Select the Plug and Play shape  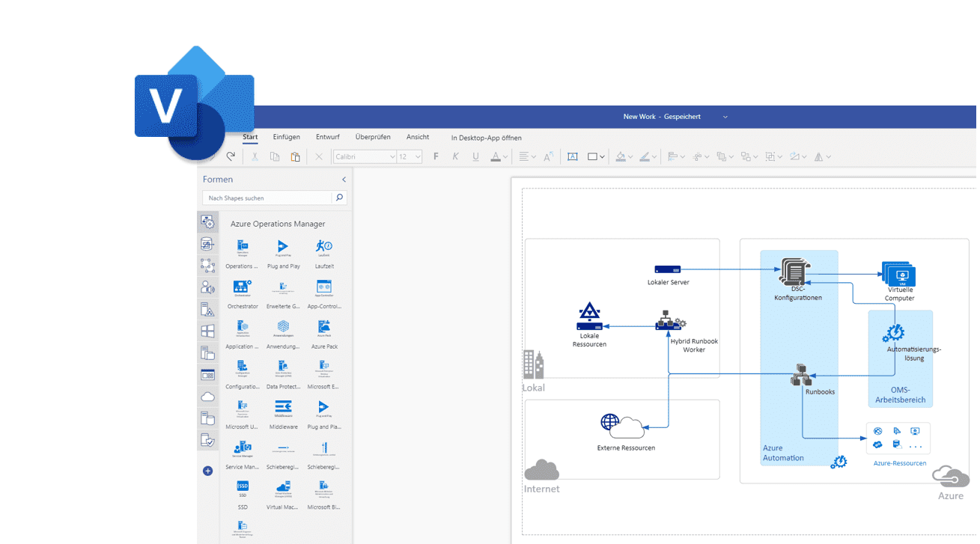[x=283, y=247]
